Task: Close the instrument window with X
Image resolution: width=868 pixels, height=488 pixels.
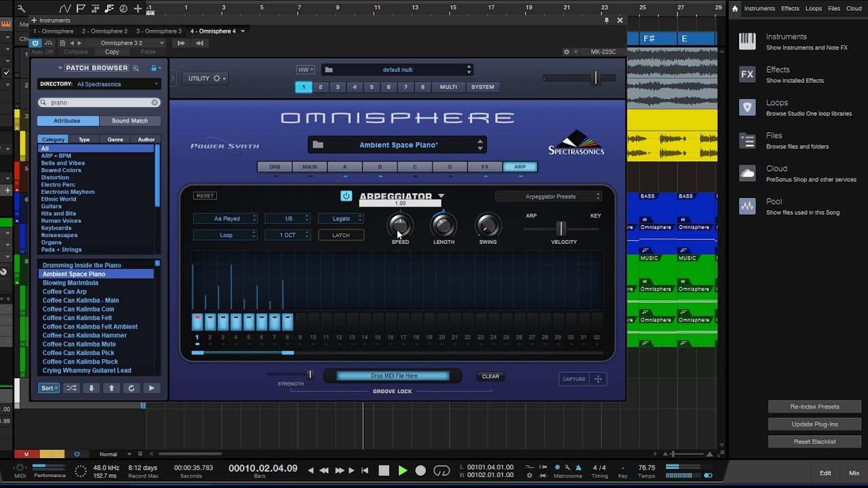Action: point(620,20)
